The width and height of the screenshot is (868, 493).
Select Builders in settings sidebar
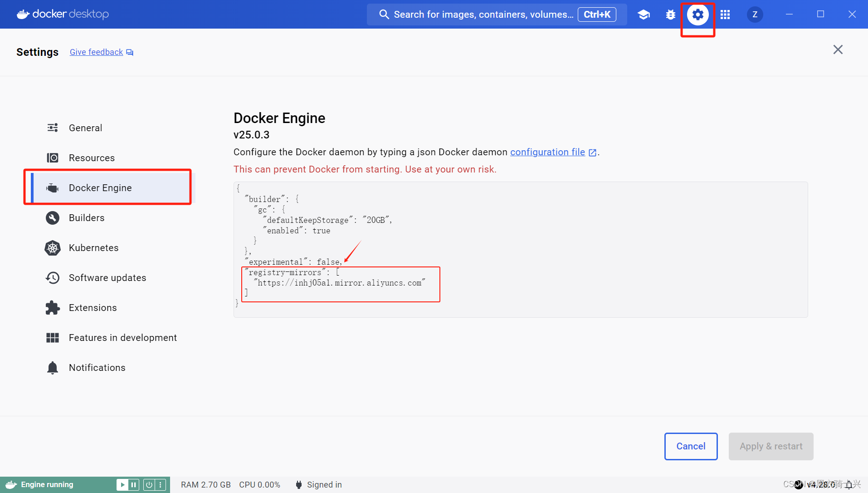pyautogui.click(x=87, y=218)
